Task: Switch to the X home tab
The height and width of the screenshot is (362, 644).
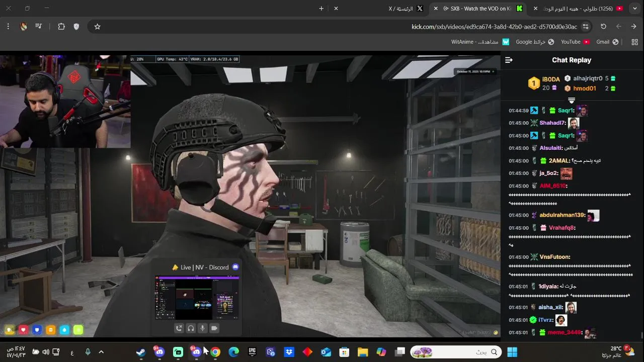Action: [x=380, y=9]
